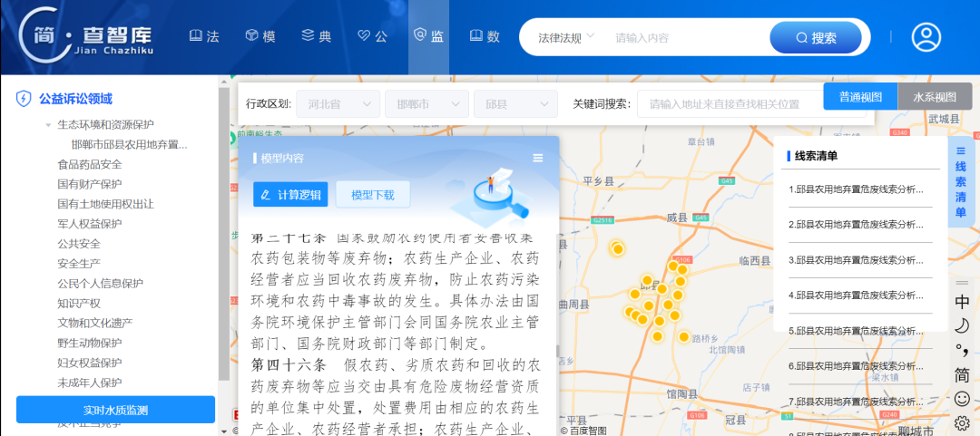Click the 计算逻辑 button
Screen dimensions: 980x436
[290, 194]
